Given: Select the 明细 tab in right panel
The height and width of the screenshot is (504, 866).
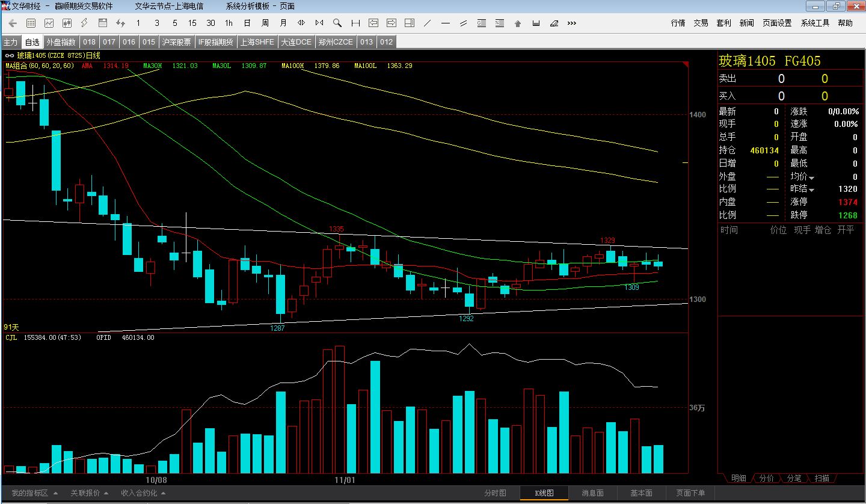Looking at the screenshot, I should [739, 478].
